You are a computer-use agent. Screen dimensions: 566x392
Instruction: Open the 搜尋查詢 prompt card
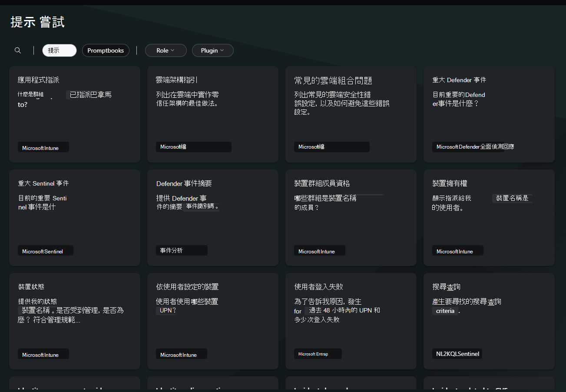(489, 321)
